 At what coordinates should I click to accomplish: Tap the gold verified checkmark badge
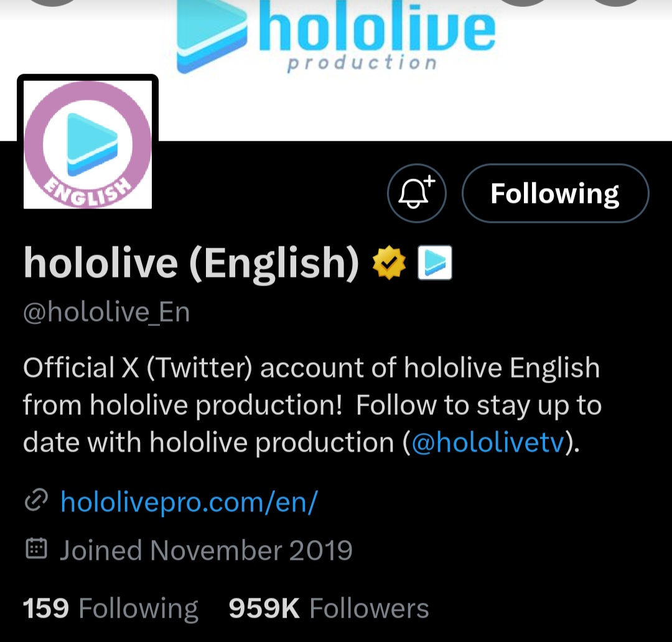click(x=389, y=263)
